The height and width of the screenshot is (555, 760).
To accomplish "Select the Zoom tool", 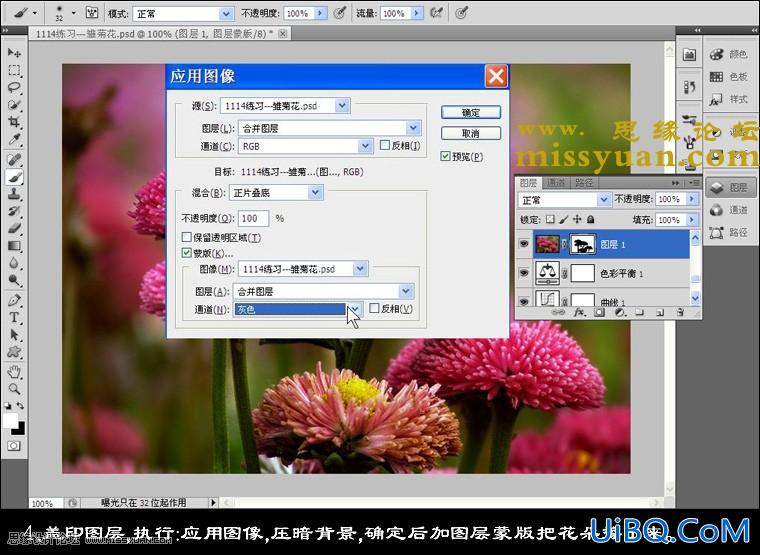I will 14,389.
